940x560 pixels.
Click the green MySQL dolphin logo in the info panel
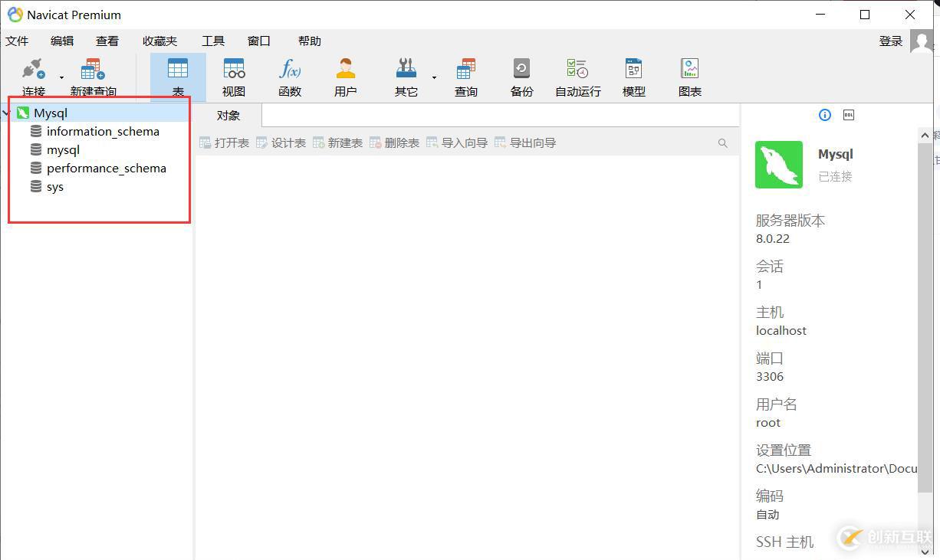point(779,165)
